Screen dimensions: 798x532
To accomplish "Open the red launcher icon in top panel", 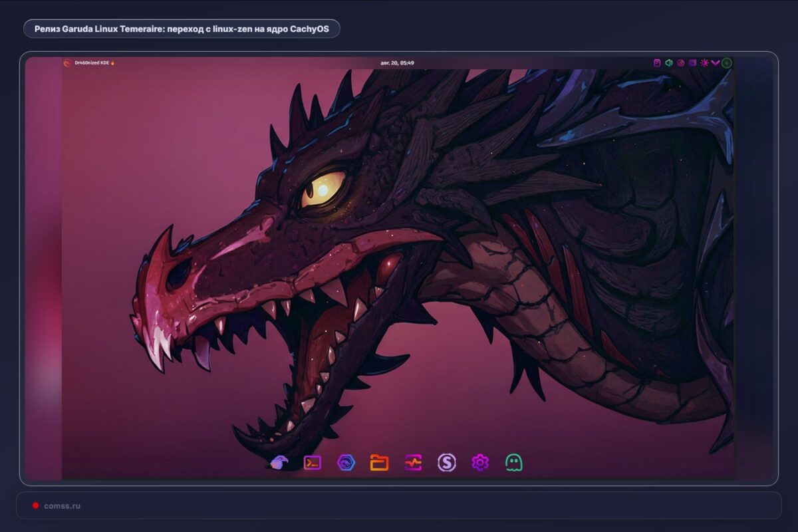I will [67, 63].
